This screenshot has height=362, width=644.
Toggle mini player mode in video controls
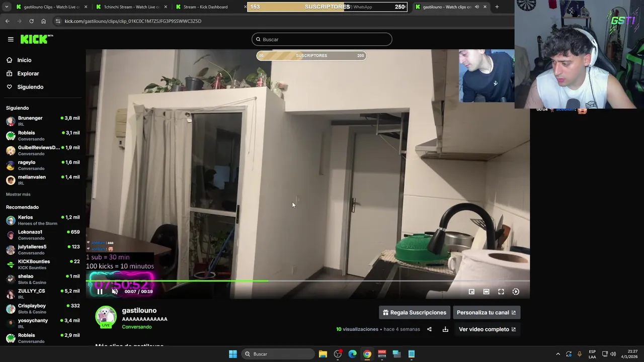pyautogui.click(x=471, y=292)
